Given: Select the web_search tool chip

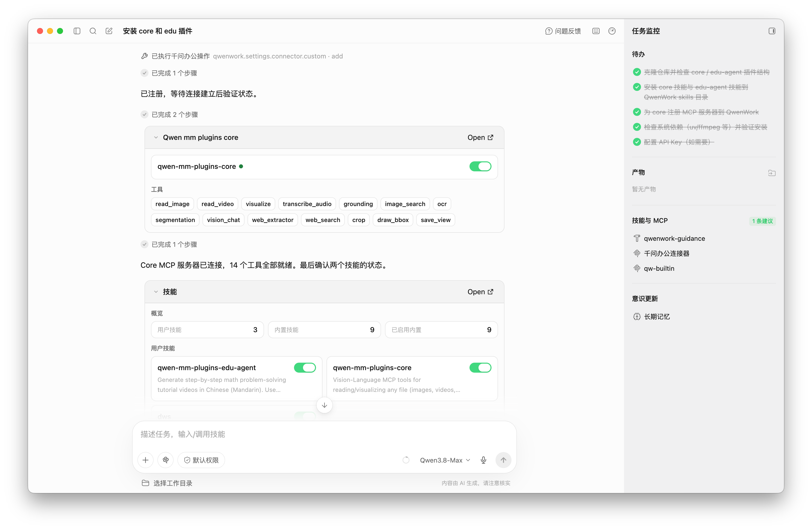Looking at the screenshot, I should (322, 220).
